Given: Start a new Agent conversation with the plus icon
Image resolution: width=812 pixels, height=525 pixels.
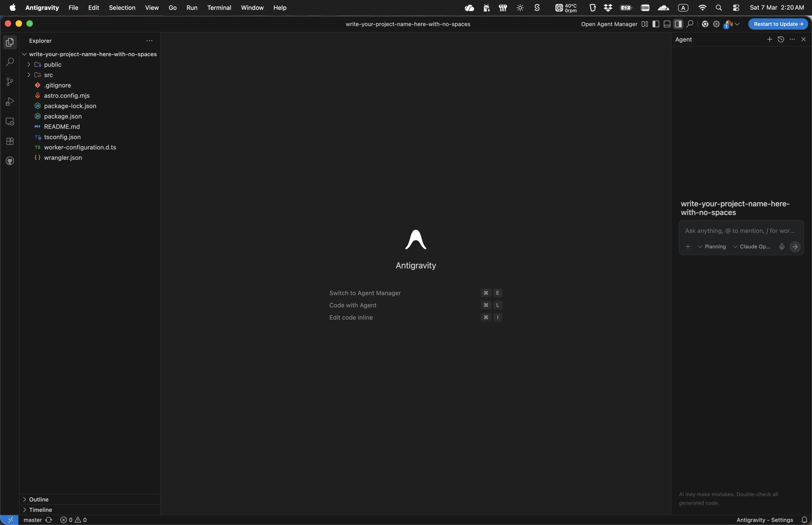Looking at the screenshot, I should coord(769,39).
